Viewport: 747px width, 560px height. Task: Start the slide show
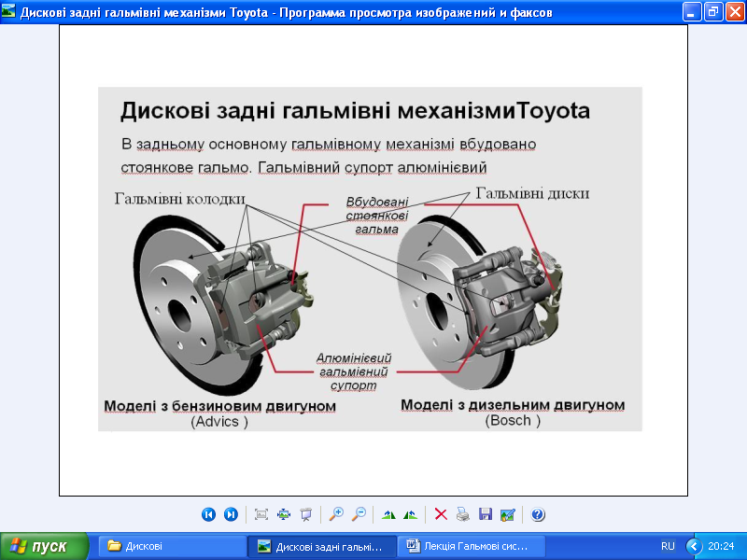point(306,514)
